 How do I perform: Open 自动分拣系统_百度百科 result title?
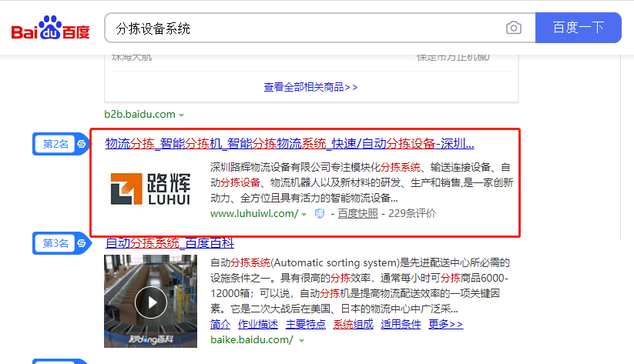tap(169, 243)
